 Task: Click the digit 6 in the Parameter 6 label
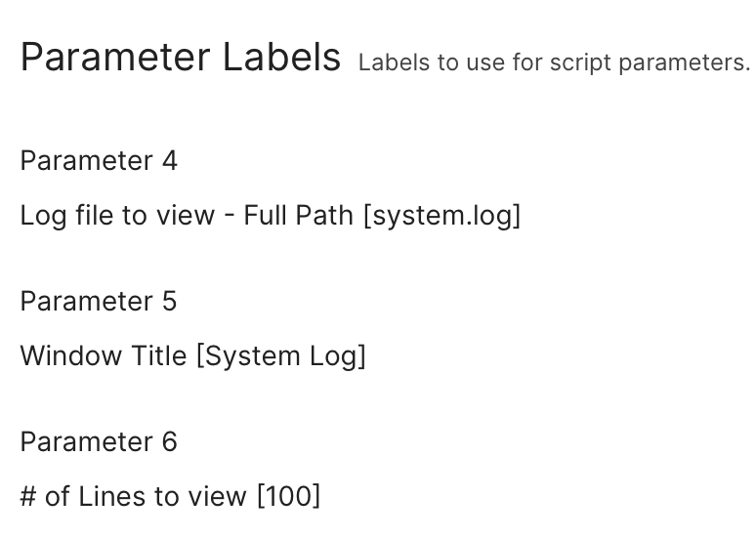coord(170,442)
